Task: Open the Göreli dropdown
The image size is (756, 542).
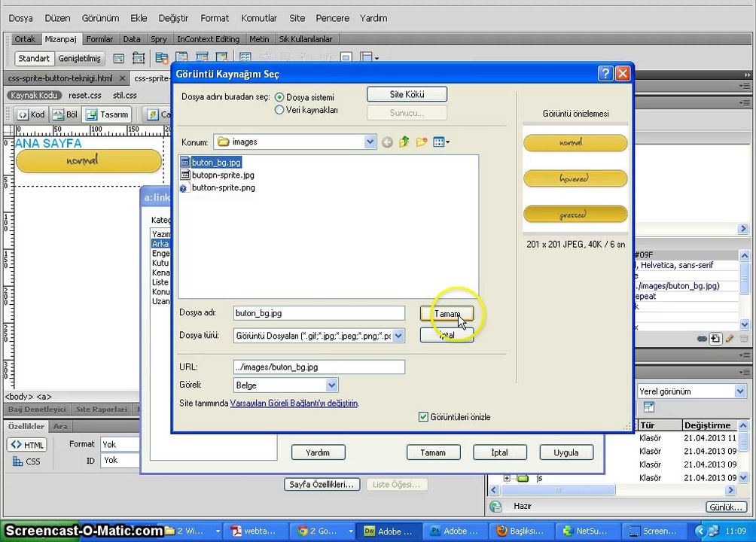Action: (331, 385)
